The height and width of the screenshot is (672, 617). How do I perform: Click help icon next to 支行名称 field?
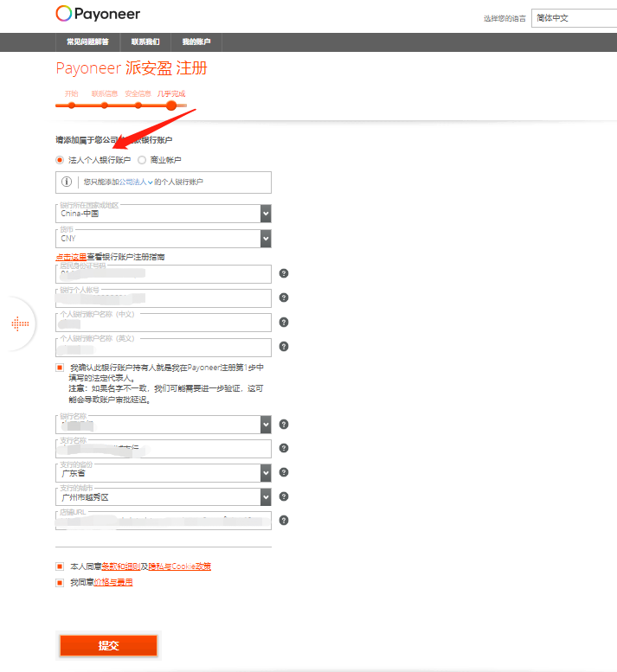[x=284, y=448]
